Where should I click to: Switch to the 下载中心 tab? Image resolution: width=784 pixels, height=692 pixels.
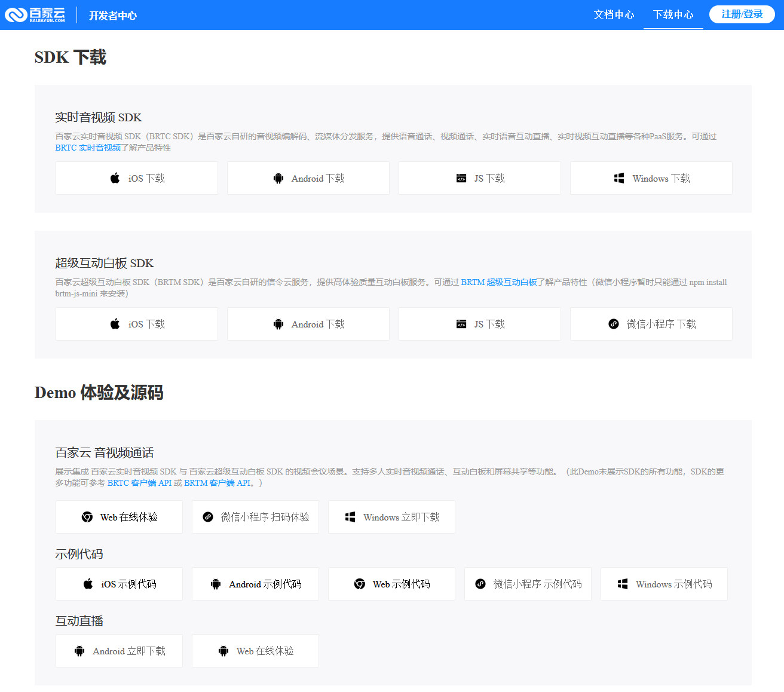tap(673, 15)
